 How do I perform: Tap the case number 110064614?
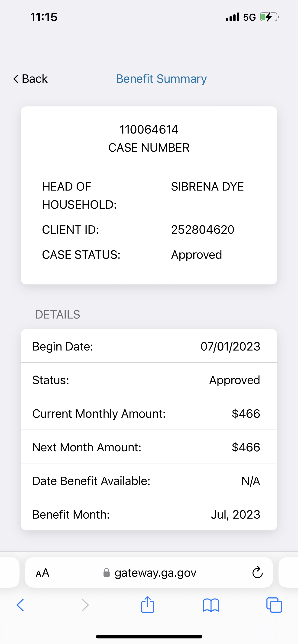149,130
